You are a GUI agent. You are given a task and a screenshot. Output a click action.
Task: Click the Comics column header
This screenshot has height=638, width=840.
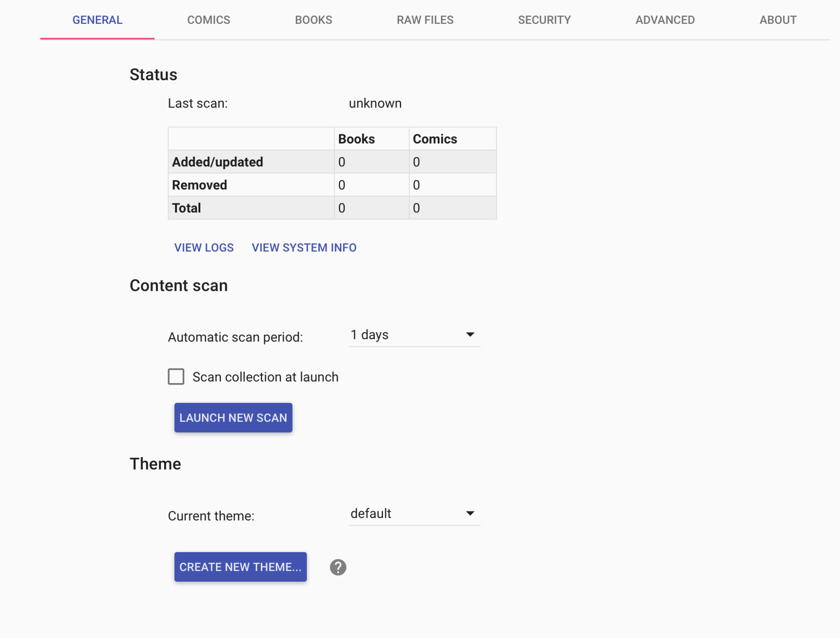click(435, 139)
